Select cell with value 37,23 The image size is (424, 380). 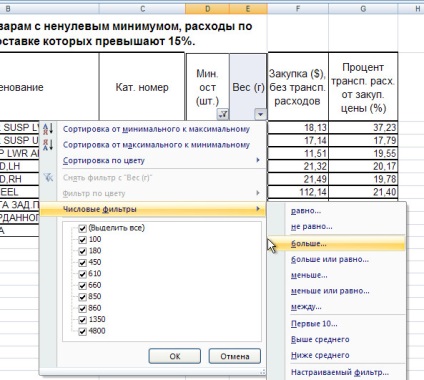363,127
